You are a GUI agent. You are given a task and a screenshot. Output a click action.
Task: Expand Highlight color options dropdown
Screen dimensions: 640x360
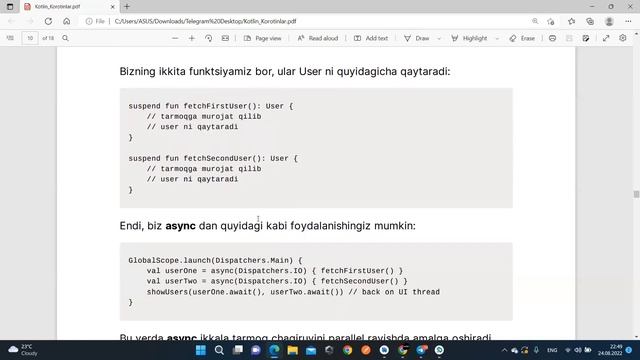coord(497,38)
